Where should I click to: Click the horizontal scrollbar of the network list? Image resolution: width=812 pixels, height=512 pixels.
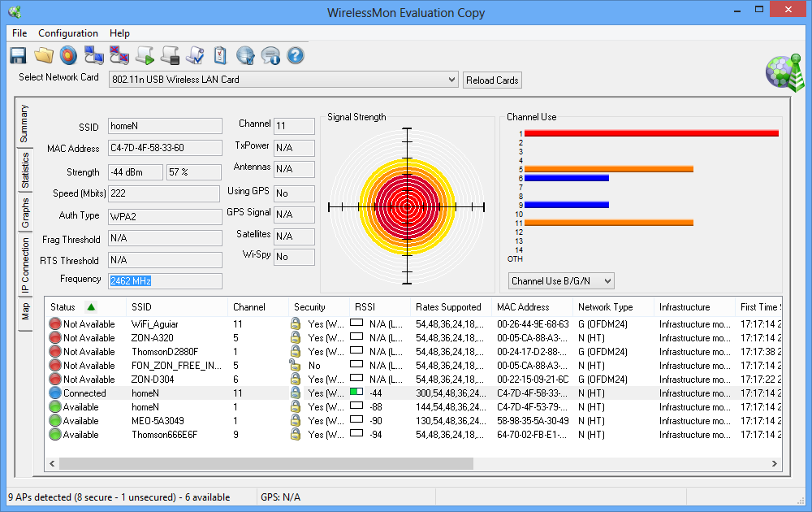(x=266, y=463)
